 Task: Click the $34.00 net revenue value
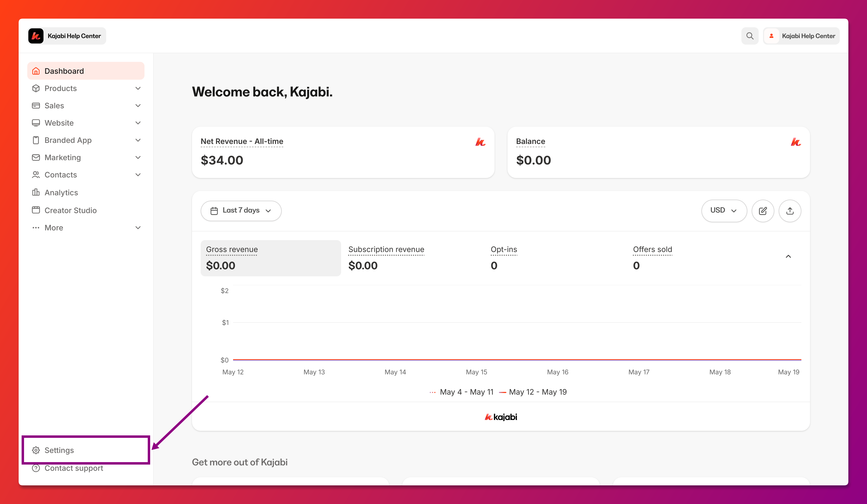point(222,160)
